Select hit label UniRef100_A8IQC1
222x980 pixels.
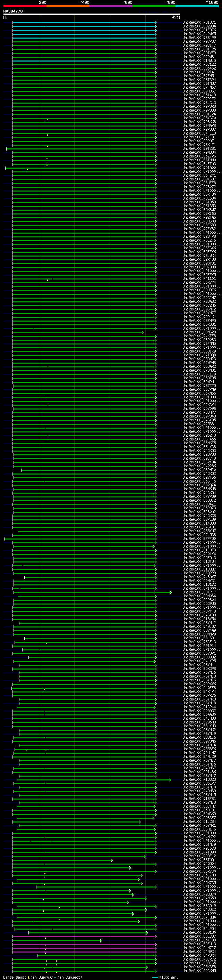199,23
